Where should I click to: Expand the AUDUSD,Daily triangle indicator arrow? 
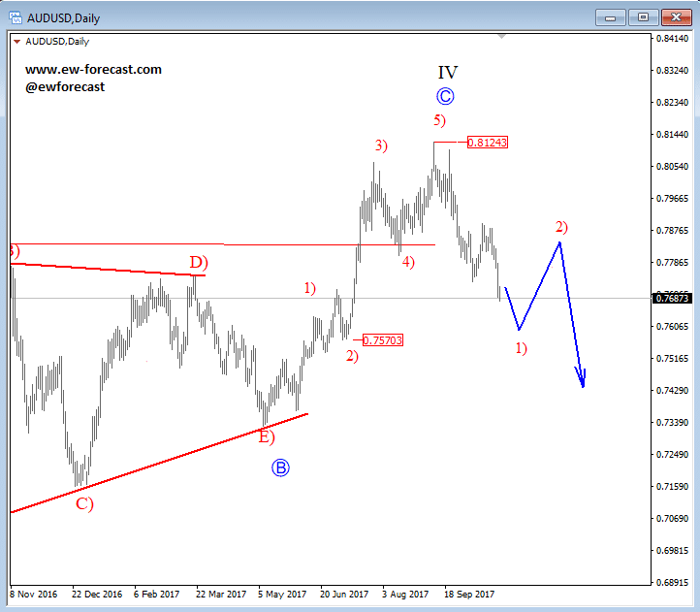click(16, 42)
